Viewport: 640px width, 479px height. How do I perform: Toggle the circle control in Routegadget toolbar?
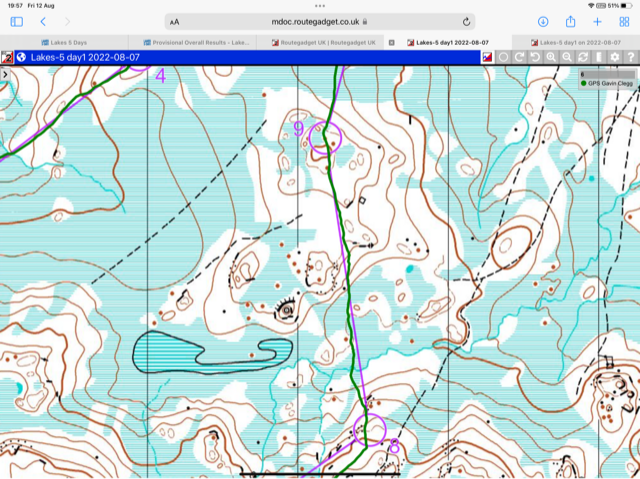pyautogui.click(x=503, y=58)
